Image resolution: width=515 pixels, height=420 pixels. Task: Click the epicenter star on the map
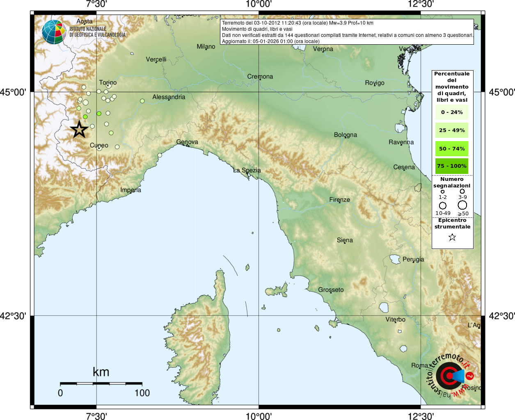pos(79,129)
